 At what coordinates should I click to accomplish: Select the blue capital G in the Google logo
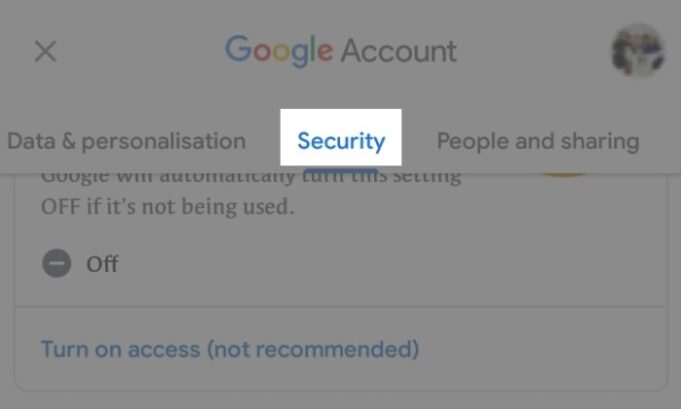coord(238,49)
